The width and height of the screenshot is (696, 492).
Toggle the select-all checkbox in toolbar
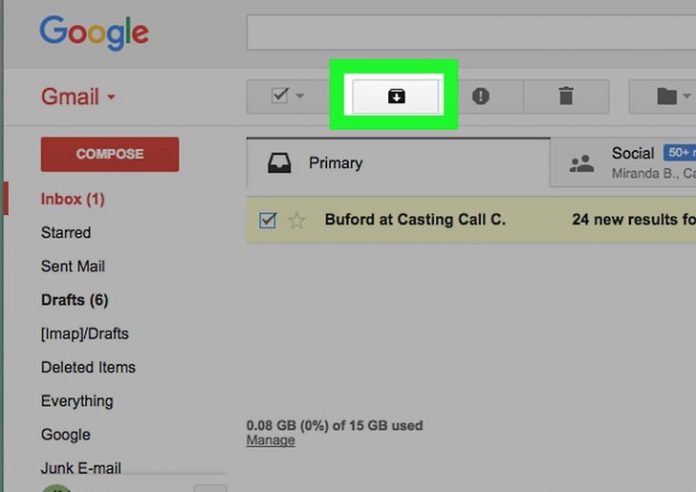click(280, 96)
